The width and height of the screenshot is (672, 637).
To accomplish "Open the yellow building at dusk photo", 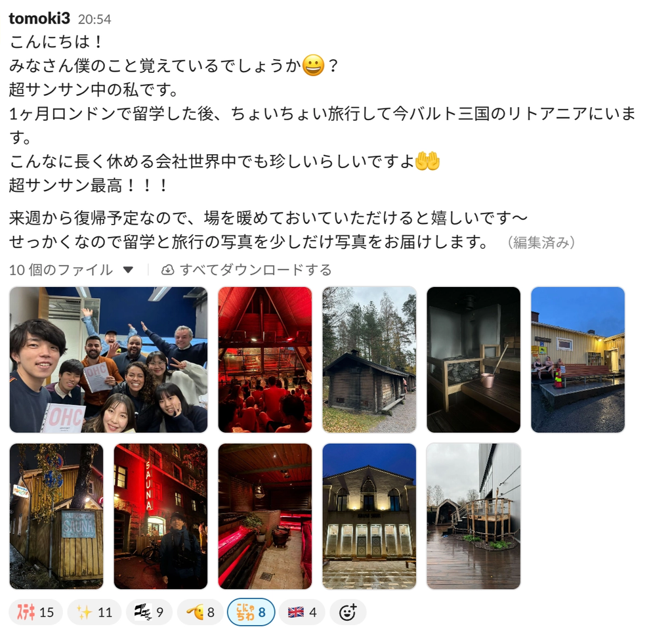I will 577,359.
